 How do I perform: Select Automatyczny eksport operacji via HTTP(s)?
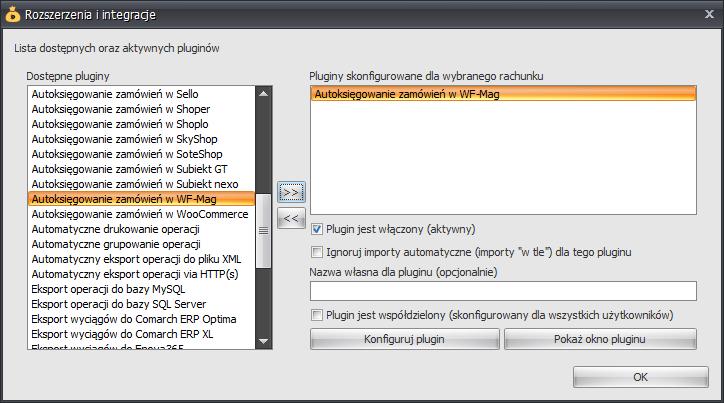pyautogui.click(x=141, y=274)
